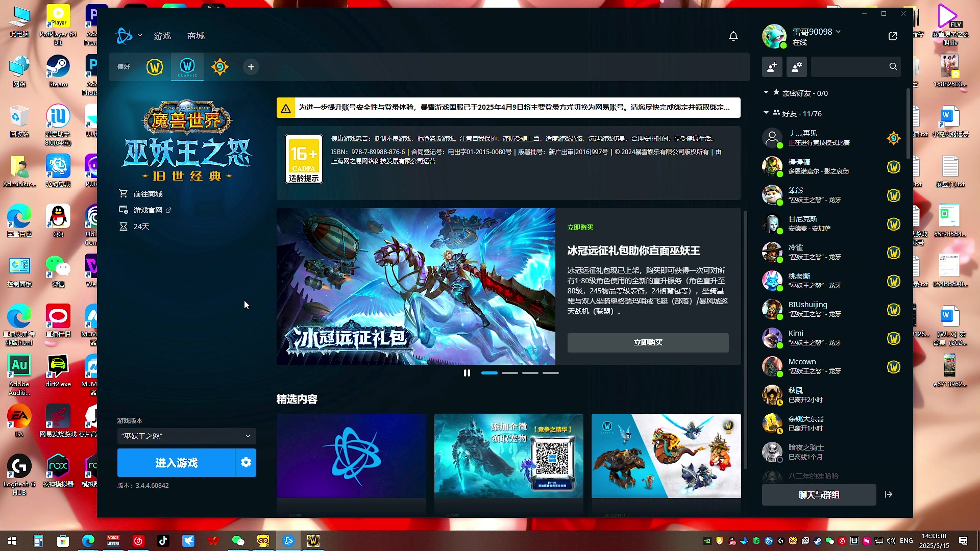Click the 进入游戏 play button
Image resolution: width=980 pixels, height=551 pixels.
coord(177,463)
